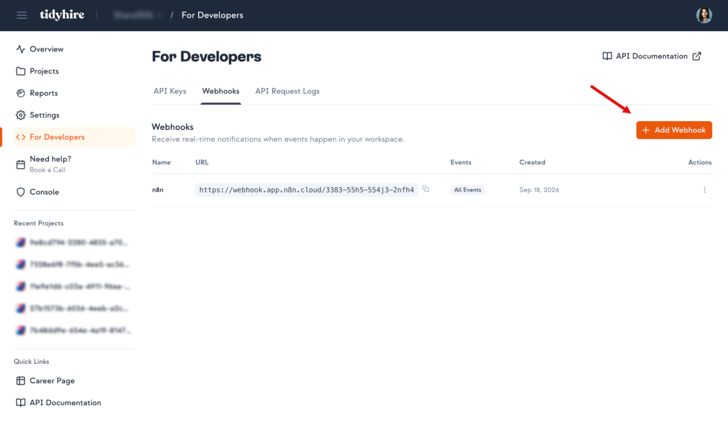Click the Quick Links heading

click(x=31, y=362)
